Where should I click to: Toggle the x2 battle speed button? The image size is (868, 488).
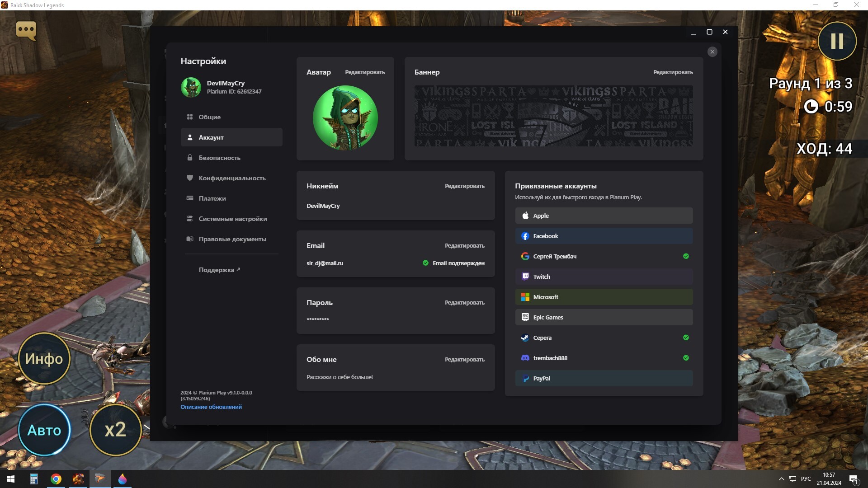coord(115,430)
